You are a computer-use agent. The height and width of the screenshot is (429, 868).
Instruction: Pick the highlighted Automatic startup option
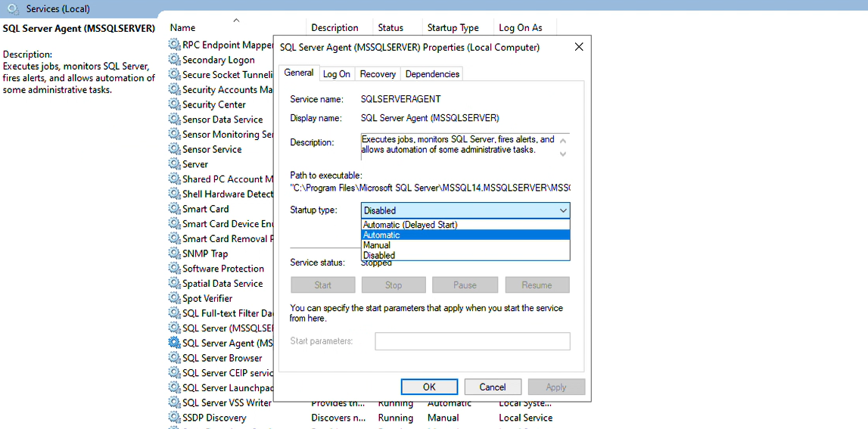[x=465, y=235]
